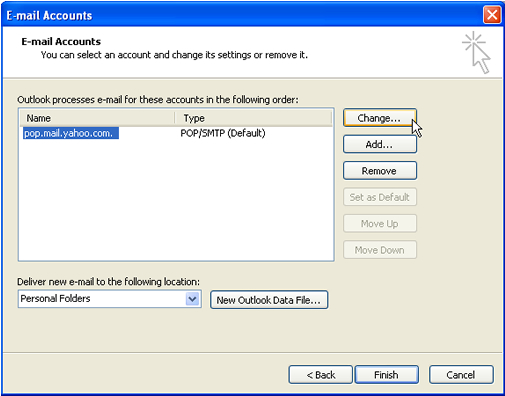Click the disabled Set as Default button
This screenshot has height=396, width=505.
pyautogui.click(x=380, y=197)
